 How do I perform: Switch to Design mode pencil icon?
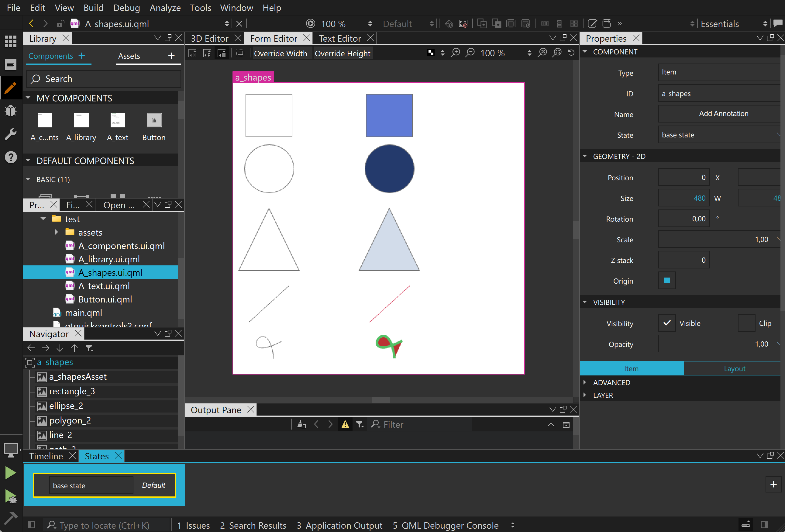coord(10,88)
